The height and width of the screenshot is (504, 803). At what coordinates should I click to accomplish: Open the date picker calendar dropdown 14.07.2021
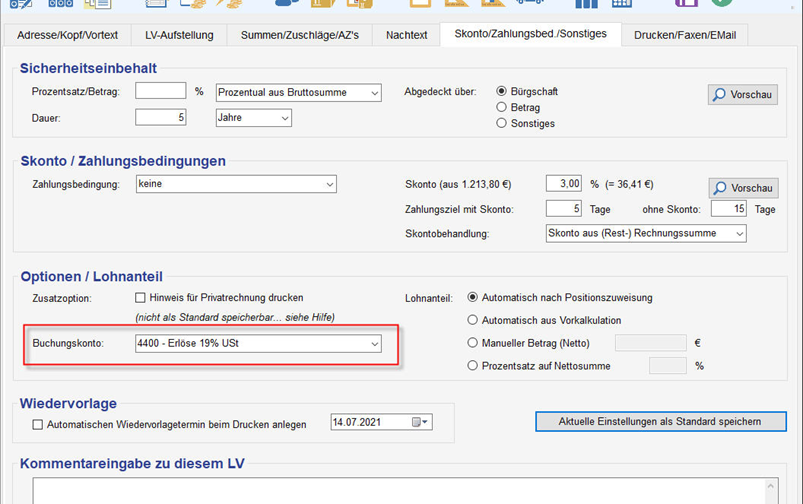click(420, 422)
